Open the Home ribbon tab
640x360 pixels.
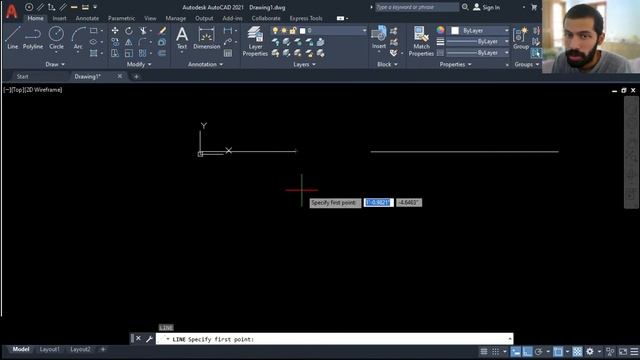tap(36, 18)
